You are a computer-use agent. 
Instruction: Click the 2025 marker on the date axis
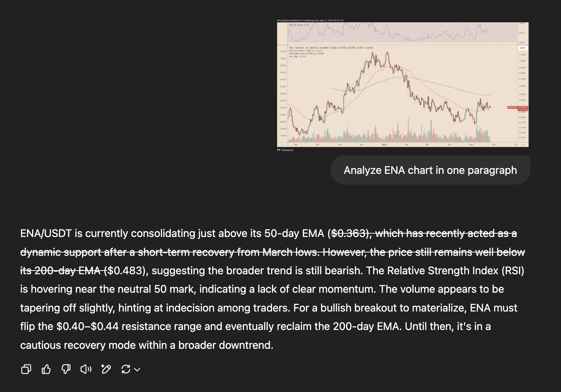(384, 145)
